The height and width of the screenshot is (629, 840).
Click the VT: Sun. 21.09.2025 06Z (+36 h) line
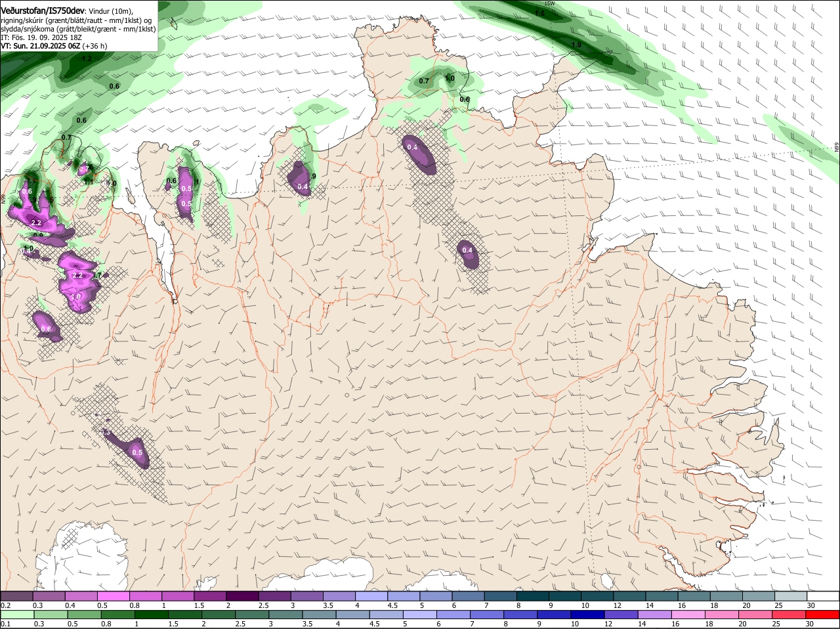(54, 46)
